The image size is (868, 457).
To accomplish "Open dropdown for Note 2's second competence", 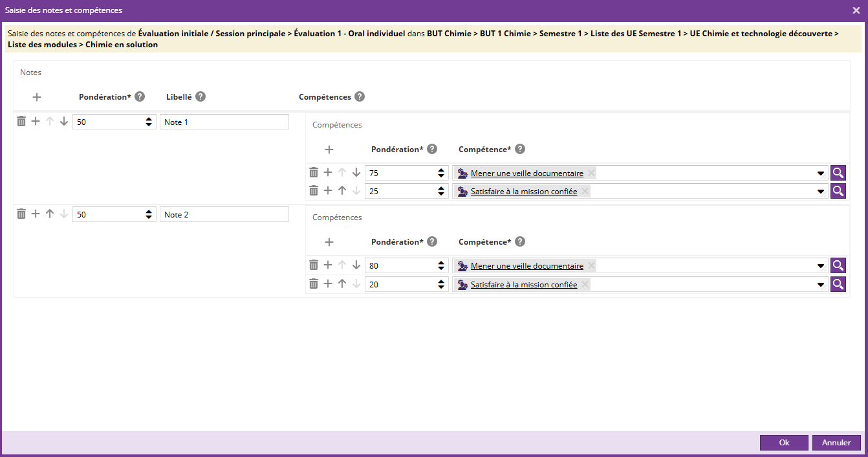I will point(821,284).
